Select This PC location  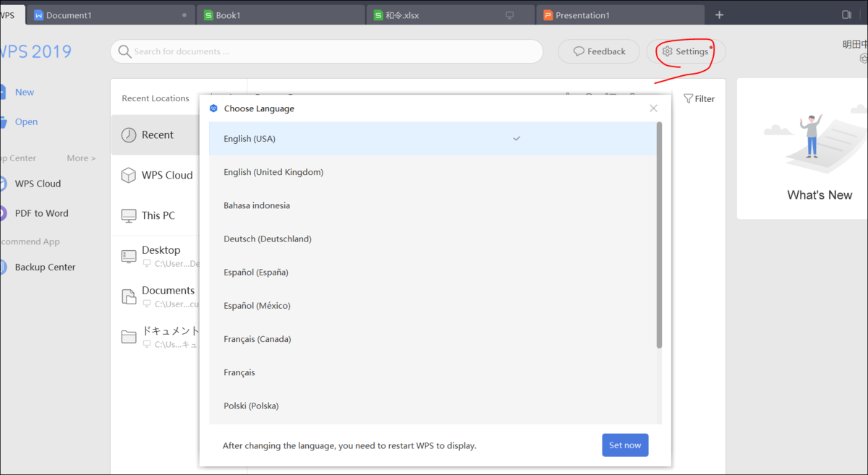[x=155, y=215]
